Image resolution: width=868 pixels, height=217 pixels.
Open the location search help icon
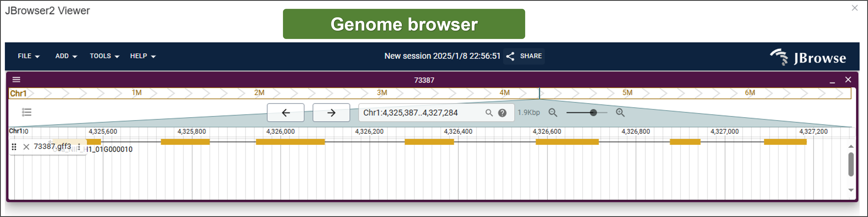pos(502,113)
